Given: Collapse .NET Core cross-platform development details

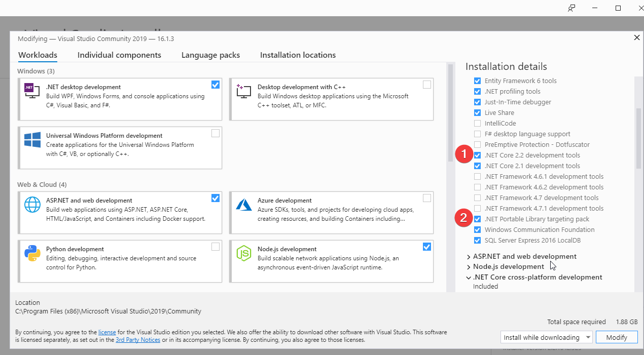Looking at the screenshot, I should point(469,278).
